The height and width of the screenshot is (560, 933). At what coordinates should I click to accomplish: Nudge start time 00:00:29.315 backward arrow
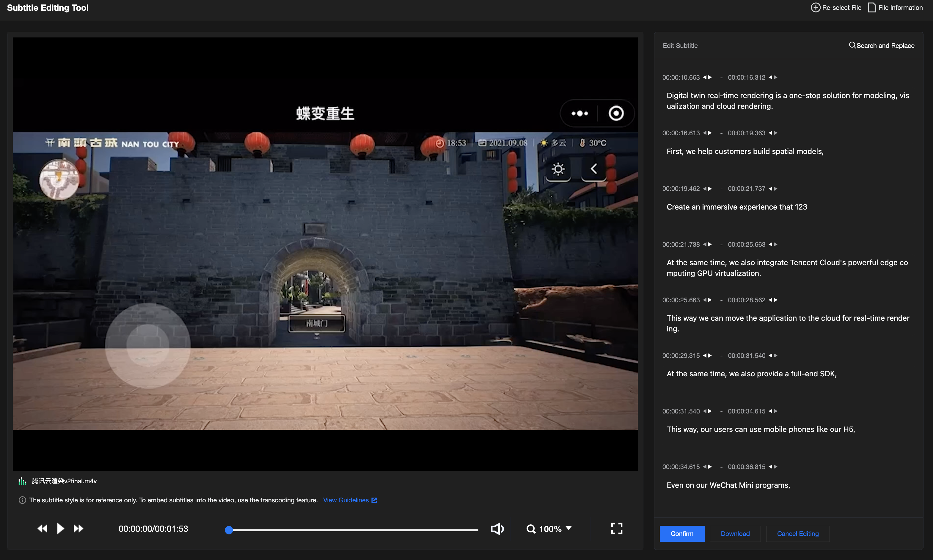coord(704,355)
